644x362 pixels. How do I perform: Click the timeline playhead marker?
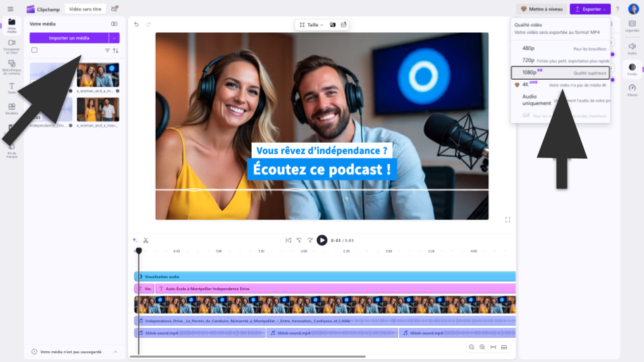pyautogui.click(x=139, y=250)
